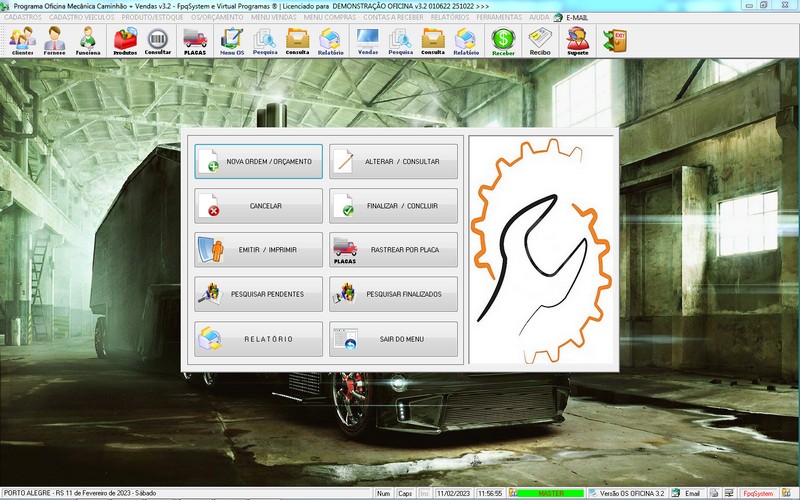Click the wrench and gear logo image
The width and height of the screenshot is (800, 500).
pyautogui.click(x=540, y=250)
